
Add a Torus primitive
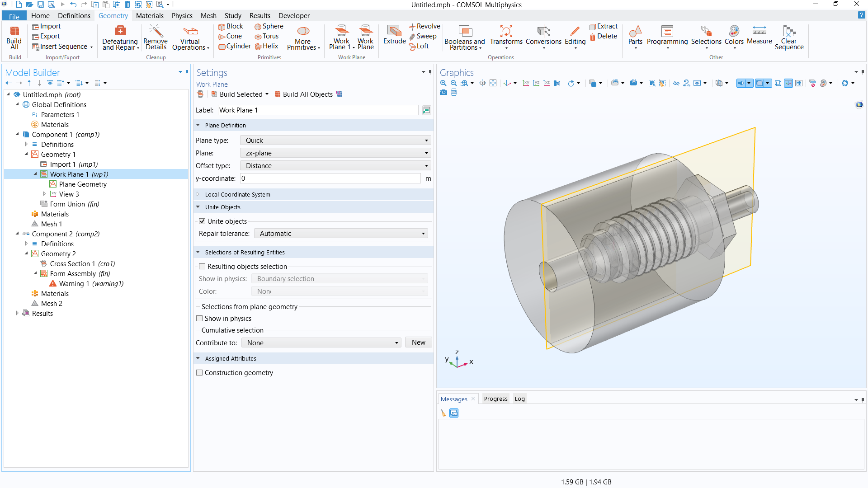coord(266,36)
